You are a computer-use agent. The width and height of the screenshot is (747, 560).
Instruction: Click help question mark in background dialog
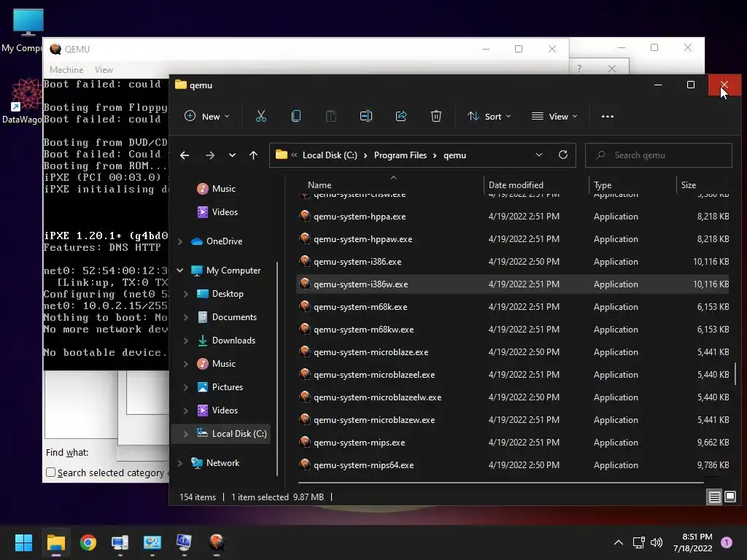pos(579,69)
